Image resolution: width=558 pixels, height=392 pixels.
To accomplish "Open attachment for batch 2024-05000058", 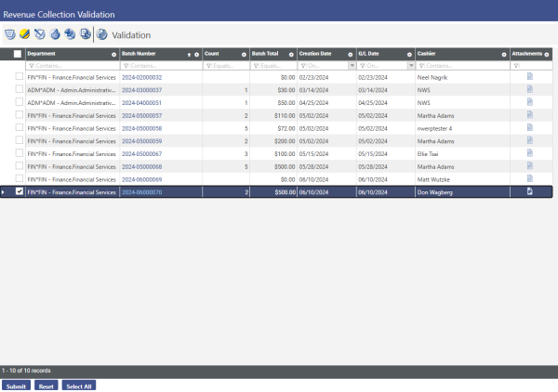I will point(530,127).
